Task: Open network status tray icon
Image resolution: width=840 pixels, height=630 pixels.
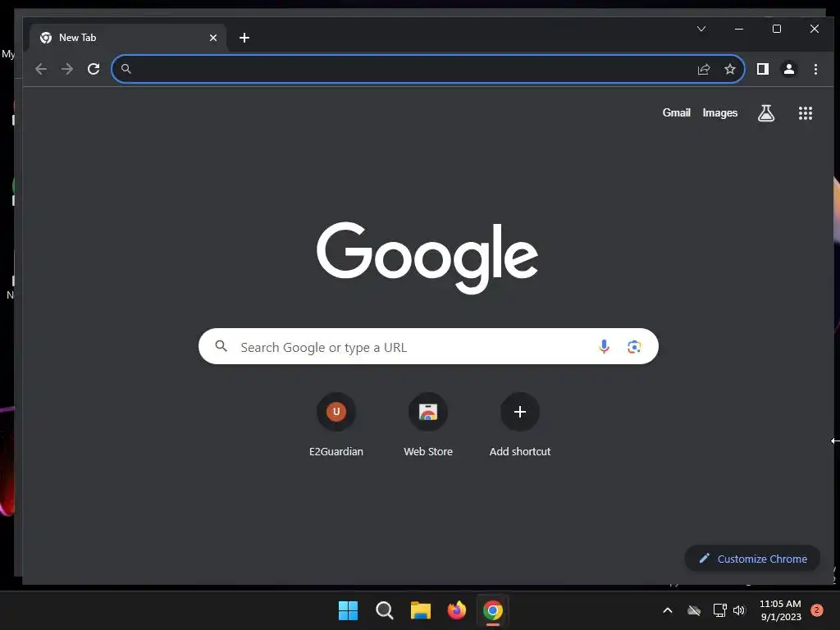Action: tap(719, 610)
